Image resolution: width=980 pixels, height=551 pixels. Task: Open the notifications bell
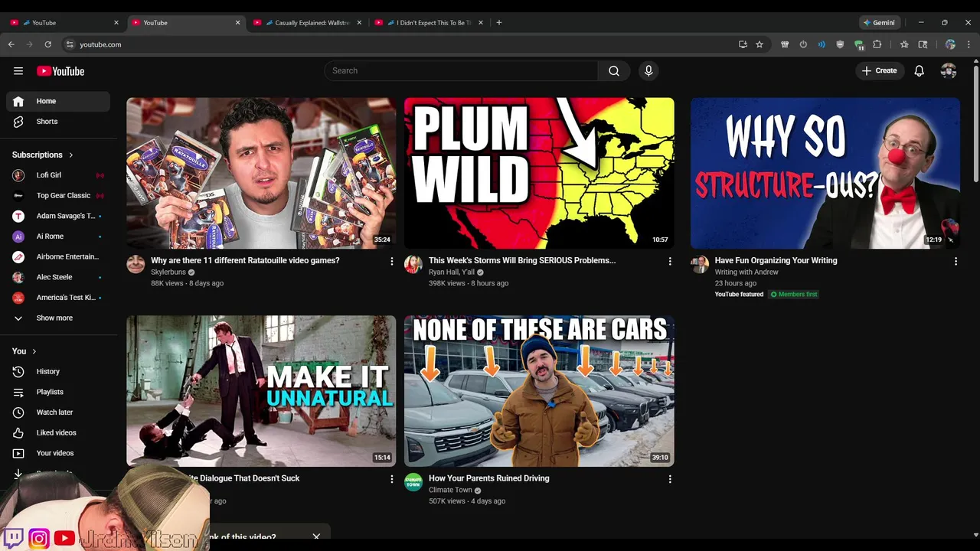click(x=920, y=71)
